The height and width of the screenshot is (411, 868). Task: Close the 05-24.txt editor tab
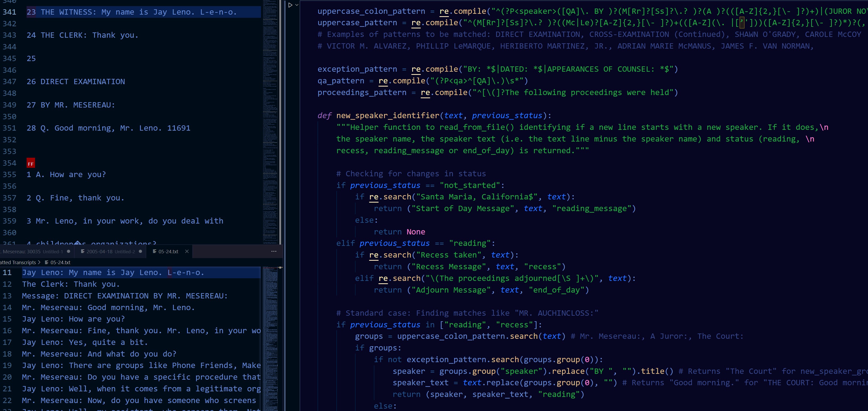pyautogui.click(x=187, y=251)
